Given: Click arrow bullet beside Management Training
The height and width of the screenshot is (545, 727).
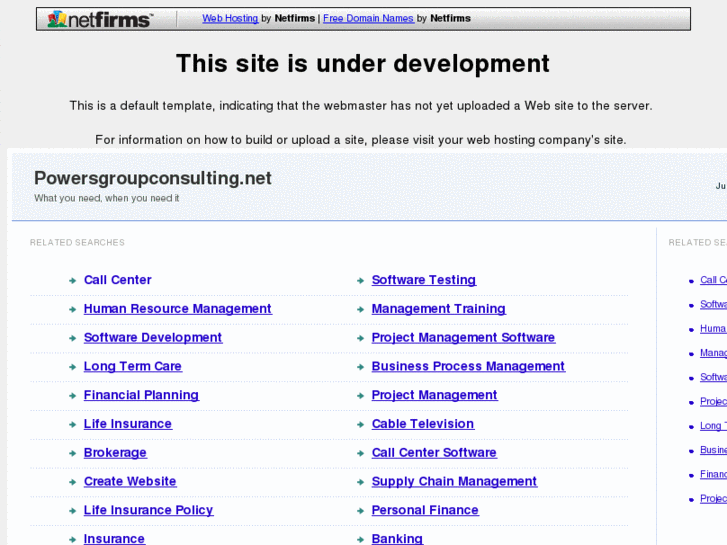Looking at the screenshot, I should pos(360,309).
